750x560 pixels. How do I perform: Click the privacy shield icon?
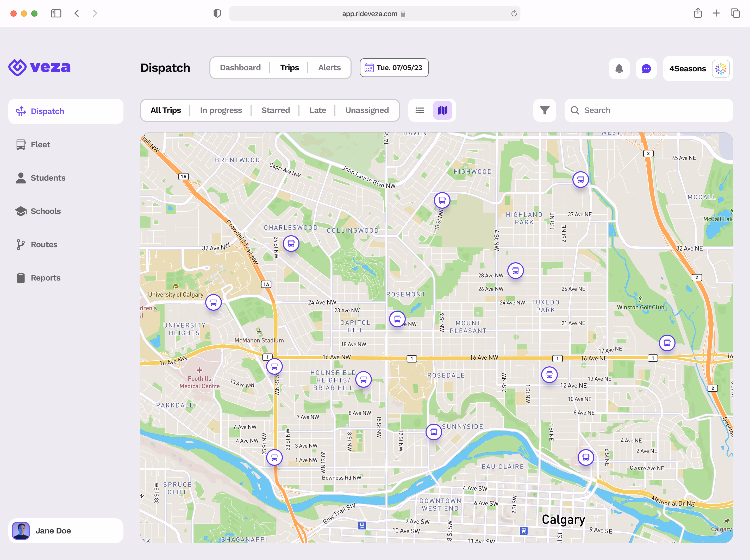(217, 14)
